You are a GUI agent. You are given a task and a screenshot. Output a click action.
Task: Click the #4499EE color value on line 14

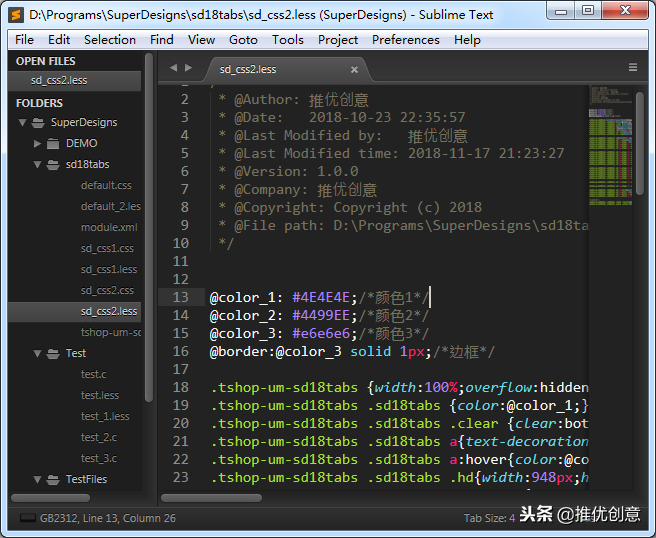(x=321, y=315)
